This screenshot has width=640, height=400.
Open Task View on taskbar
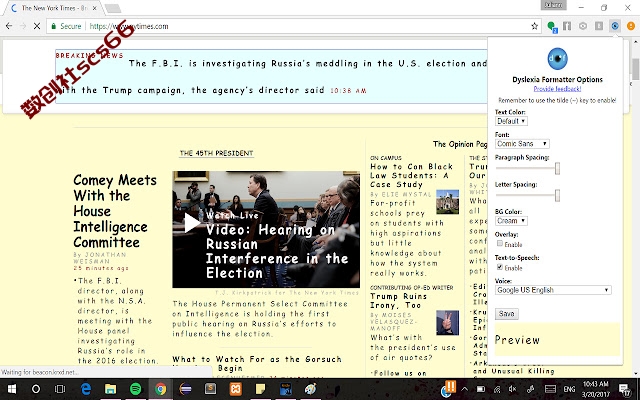pyautogui.click(x=60, y=389)
